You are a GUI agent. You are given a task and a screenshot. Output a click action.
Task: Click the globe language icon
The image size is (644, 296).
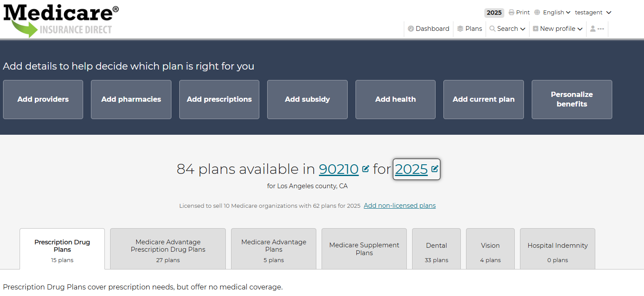click(x=537, y=13)
